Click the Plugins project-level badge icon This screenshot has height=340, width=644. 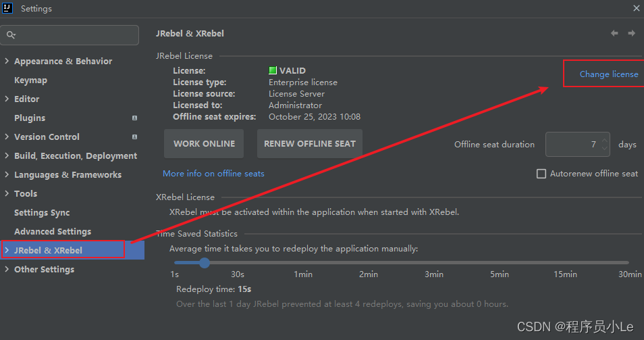click(x=134, y=118)
